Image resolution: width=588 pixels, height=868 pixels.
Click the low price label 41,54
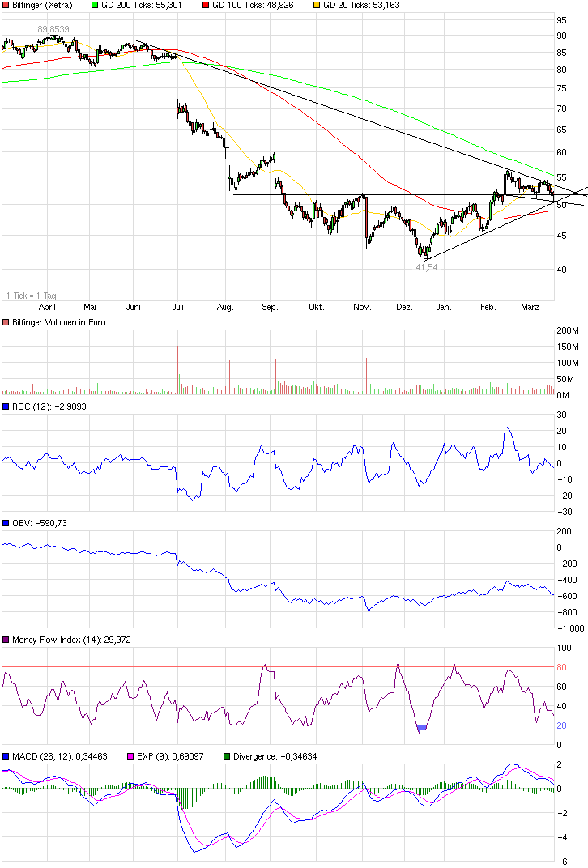[427, 267]
